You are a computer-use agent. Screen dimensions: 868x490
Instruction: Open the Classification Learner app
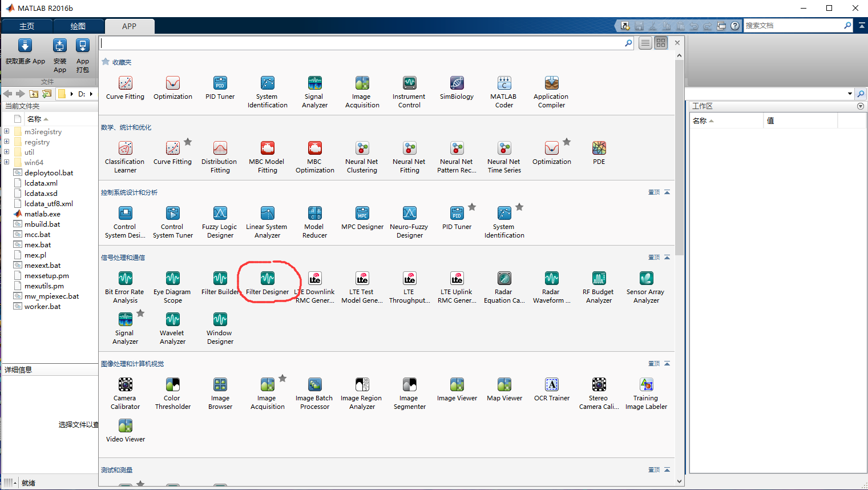pos(125,157)
